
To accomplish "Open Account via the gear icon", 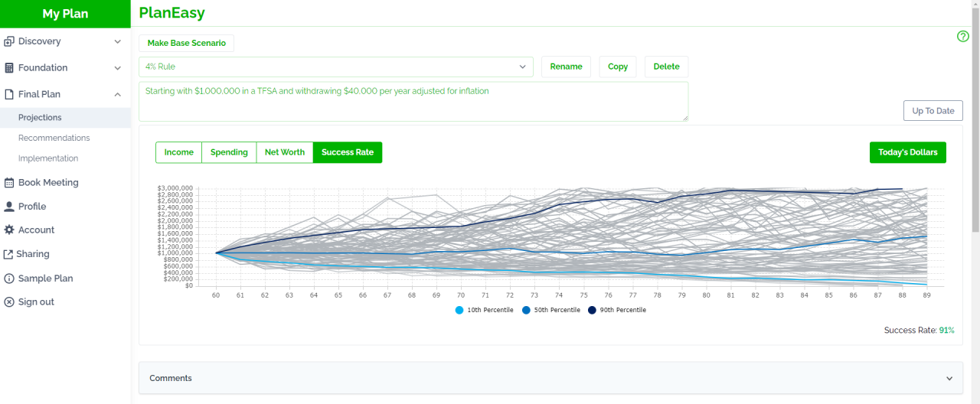I will [x=9, y=230].
